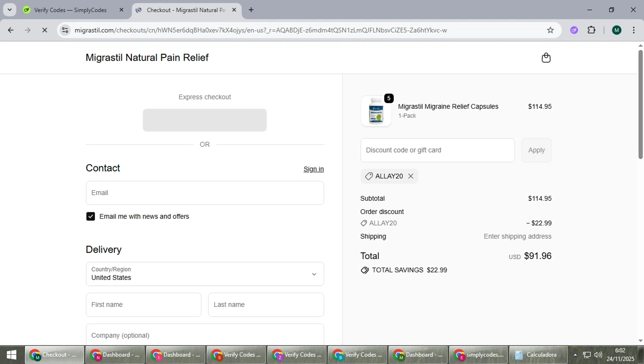This screenshot has width=644, height=364.
Task: Close the Verify Codes SimplyCodes tab
Action: coord(122,10)
